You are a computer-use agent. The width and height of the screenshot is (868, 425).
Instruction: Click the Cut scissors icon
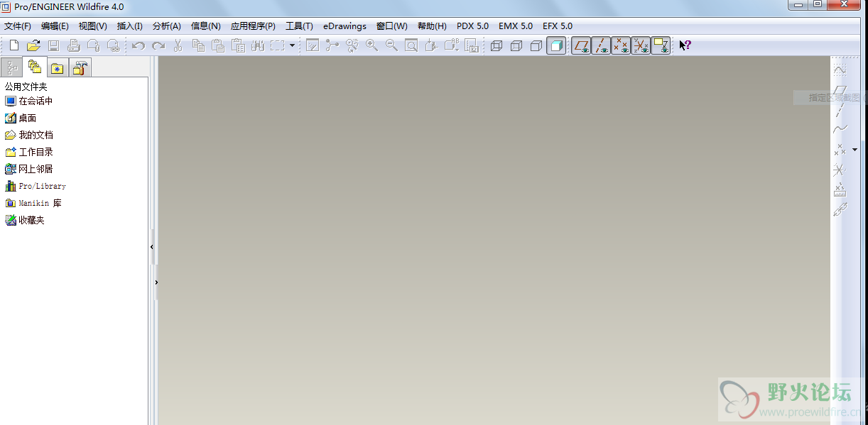178,45
